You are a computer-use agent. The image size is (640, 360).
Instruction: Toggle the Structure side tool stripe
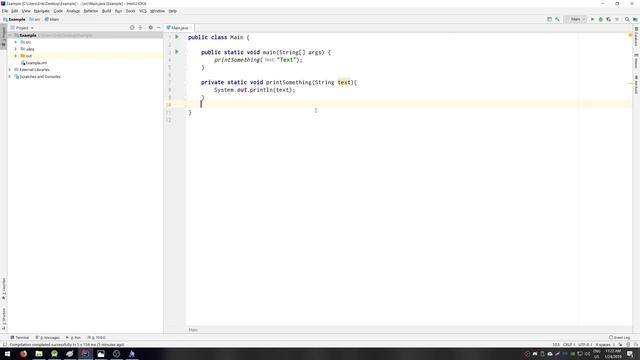coord(4,318)
